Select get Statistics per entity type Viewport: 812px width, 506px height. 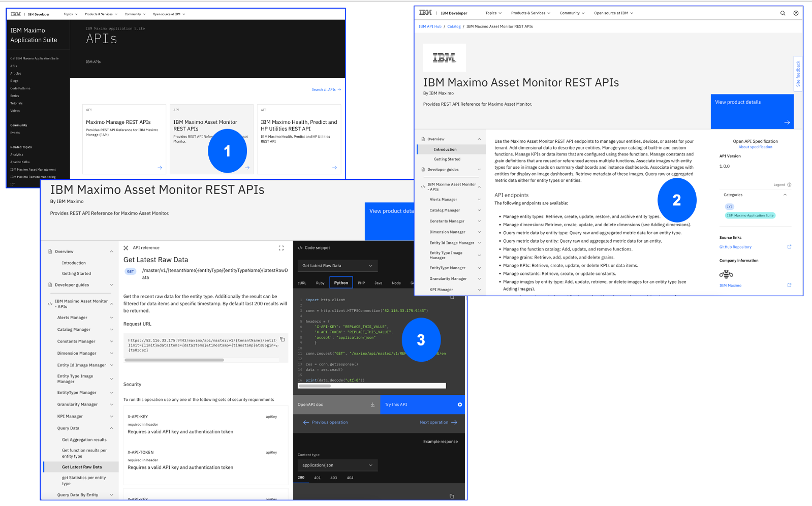click(84, 481)
